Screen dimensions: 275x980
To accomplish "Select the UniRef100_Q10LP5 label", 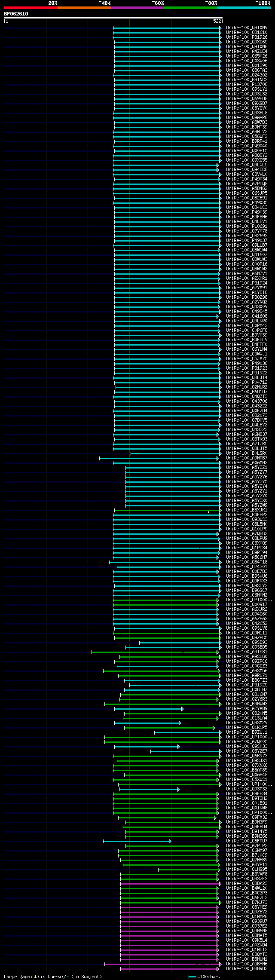I will [247, 529].
